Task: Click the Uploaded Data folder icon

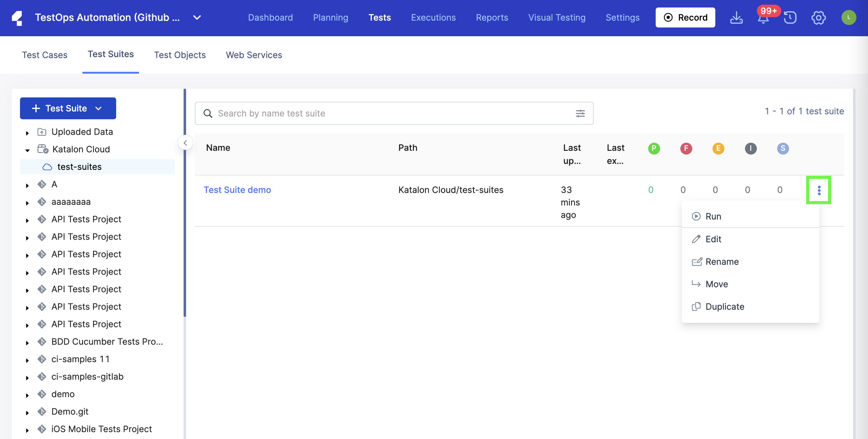Action: (x=42, y=132)
